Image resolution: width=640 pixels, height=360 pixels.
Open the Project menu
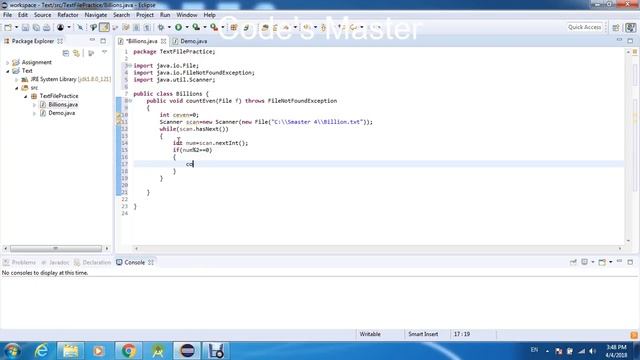coord(145,15)
